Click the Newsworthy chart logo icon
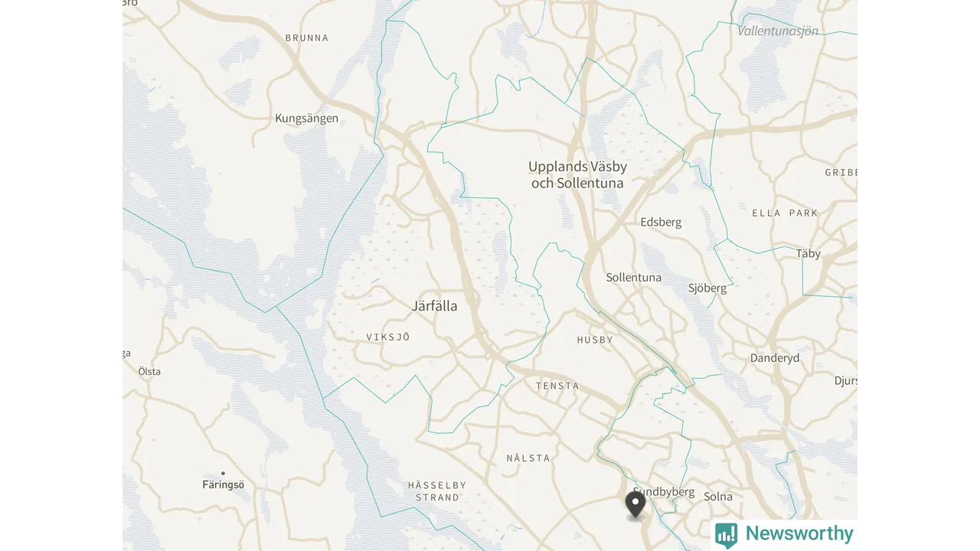 pos(727,535)
